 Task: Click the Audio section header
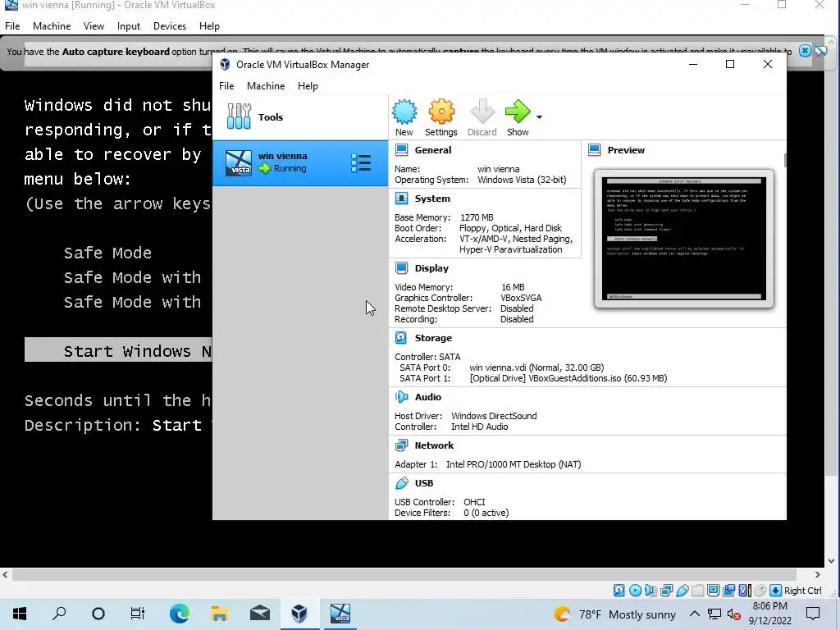click(427, 396)
